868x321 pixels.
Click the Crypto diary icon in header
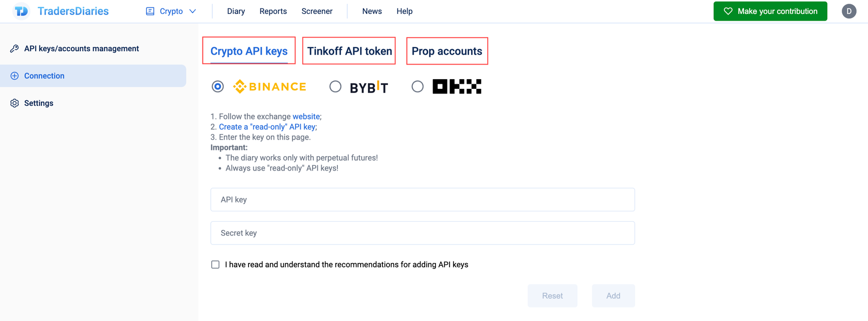(150, 11)
